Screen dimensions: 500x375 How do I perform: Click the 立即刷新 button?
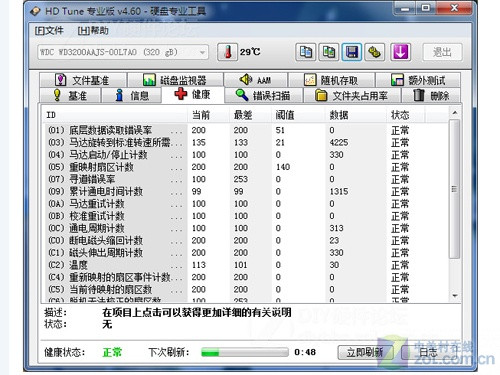pyautogui.click(x=365, y=352)
